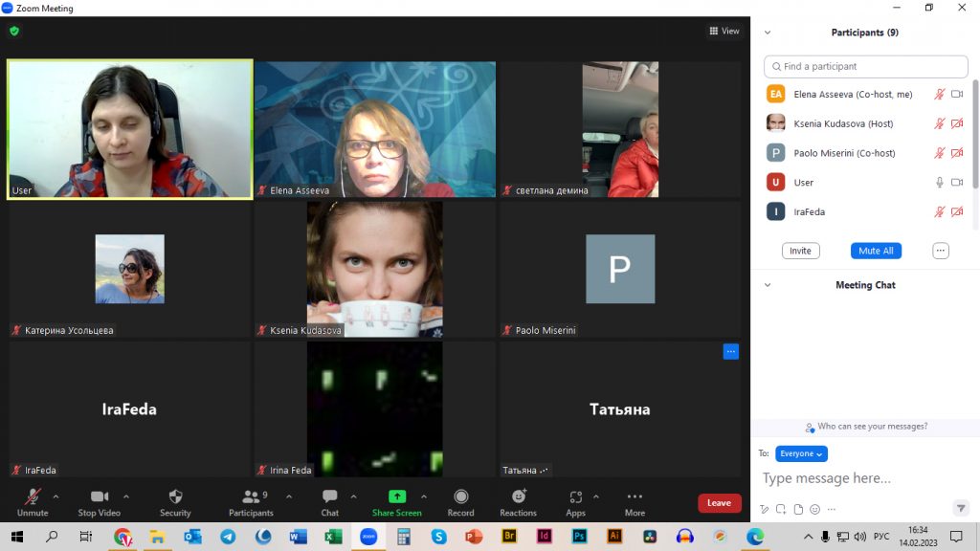Click the Security shield icon

coord(175,497)
